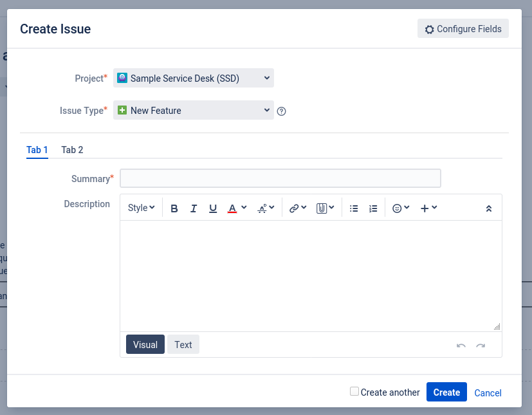Viewport: 532px width, 415px height.
Task: Focus the Summary input field
Action: click(280, 178)
